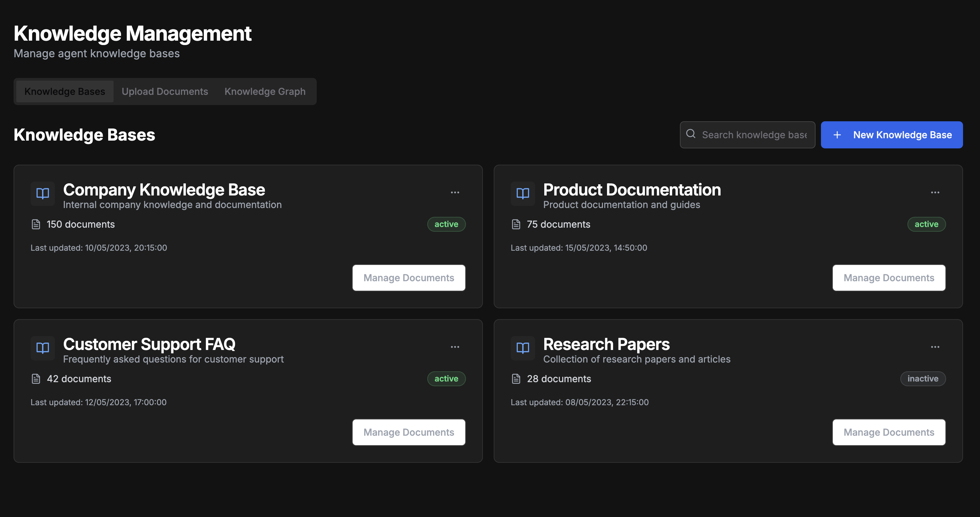Click the book icon on Customer Support FAQ

tap(42, 348)
